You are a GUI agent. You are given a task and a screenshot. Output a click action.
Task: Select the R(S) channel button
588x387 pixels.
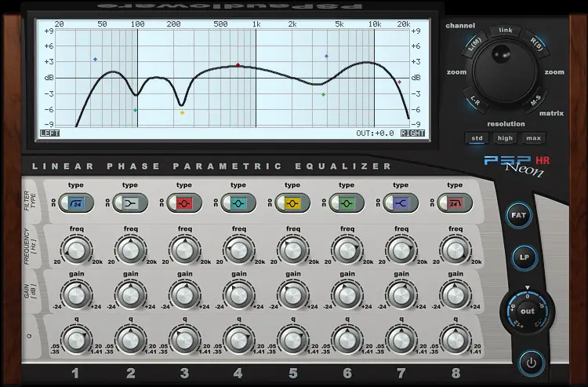[x=536, y=44]
